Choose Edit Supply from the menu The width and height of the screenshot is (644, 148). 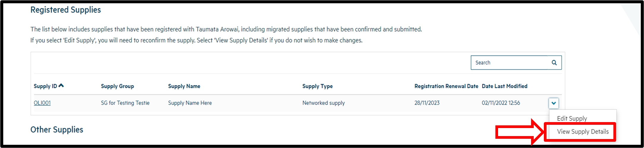pos(572,119)
